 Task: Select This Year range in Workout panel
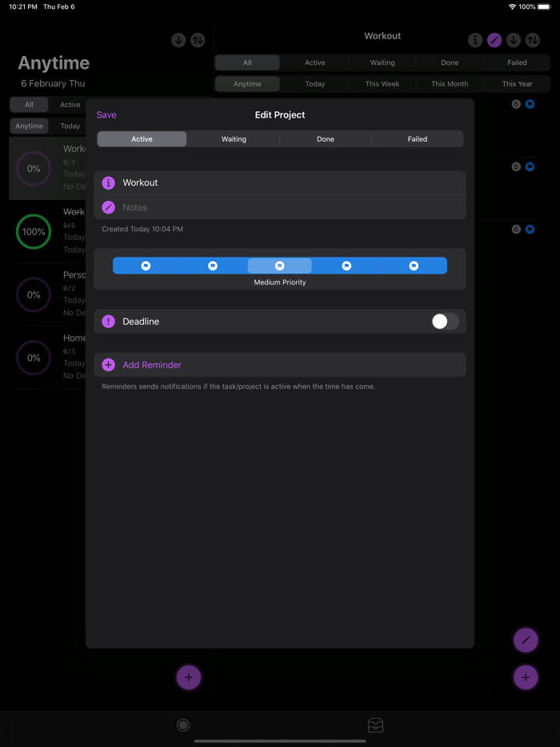(x=517, y=84)
